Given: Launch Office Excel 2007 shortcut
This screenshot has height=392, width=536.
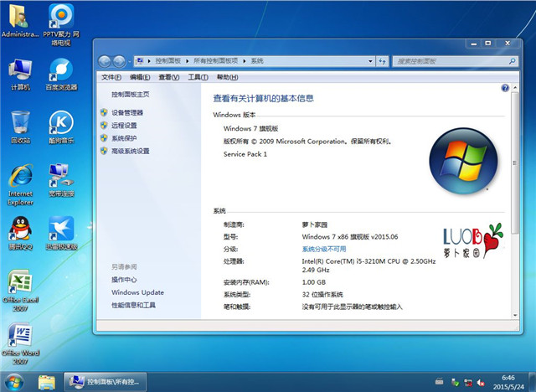Looking at the screenshot, I should click(20, 285).
